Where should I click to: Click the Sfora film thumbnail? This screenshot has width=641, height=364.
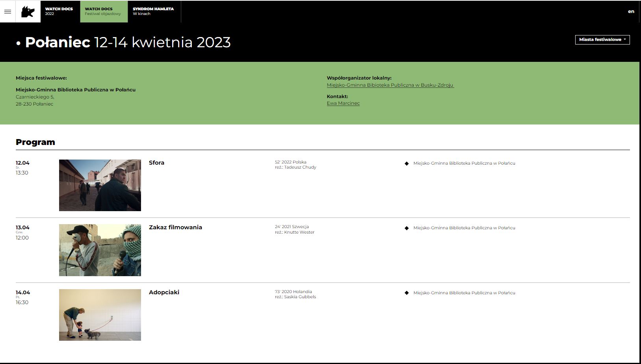point(100,185)
